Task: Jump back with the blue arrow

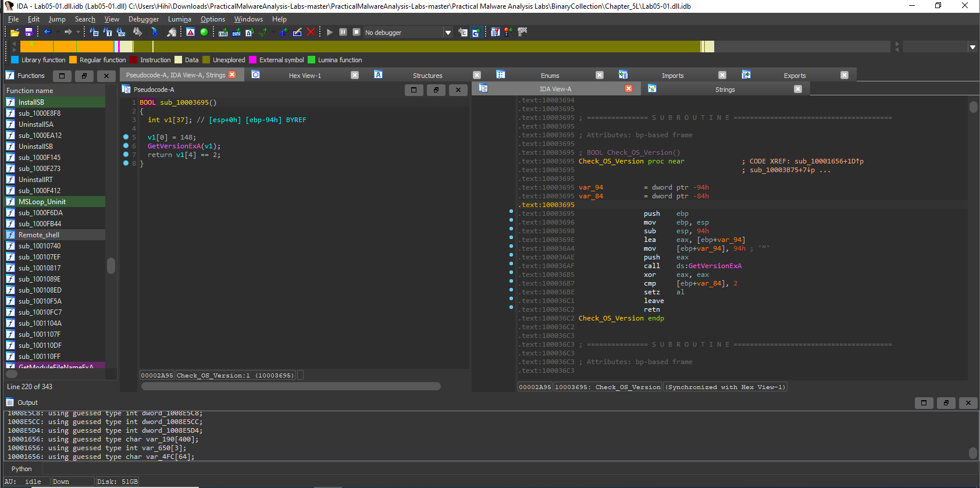Action: pyautogui.click(x=48, y=32)
